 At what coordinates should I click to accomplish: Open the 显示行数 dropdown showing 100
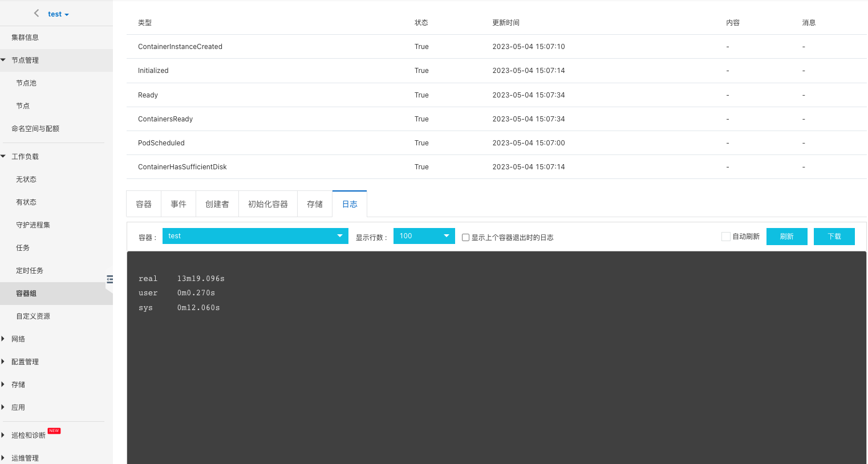coord(424,235)
